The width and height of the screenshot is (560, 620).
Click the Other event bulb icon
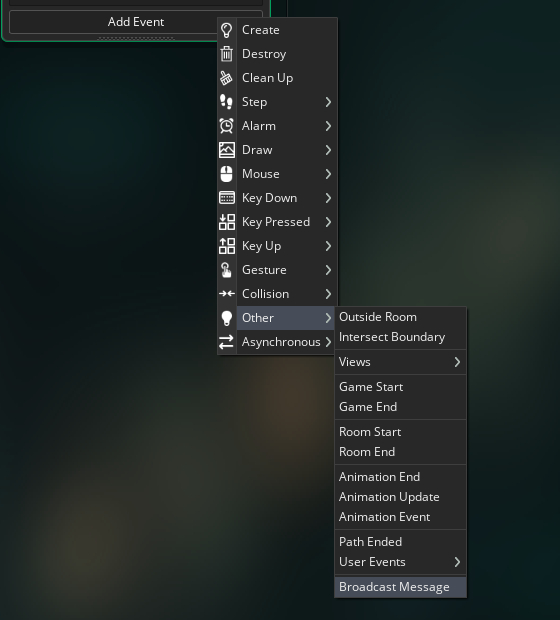point(227,318)
